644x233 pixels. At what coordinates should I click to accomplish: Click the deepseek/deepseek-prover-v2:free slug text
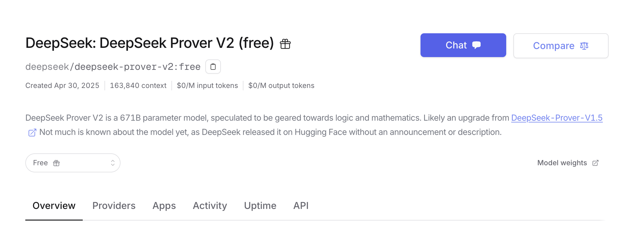click(x=113, y=67)
